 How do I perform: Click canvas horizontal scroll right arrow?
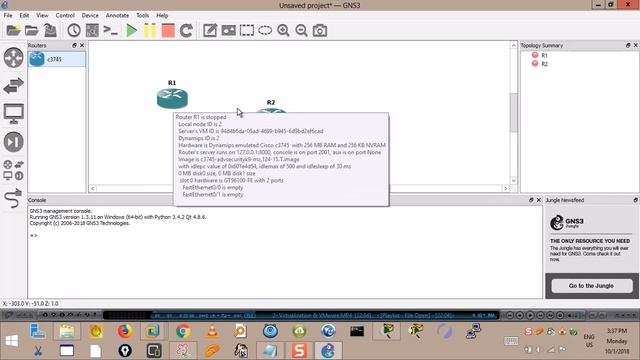pos(505,188)
